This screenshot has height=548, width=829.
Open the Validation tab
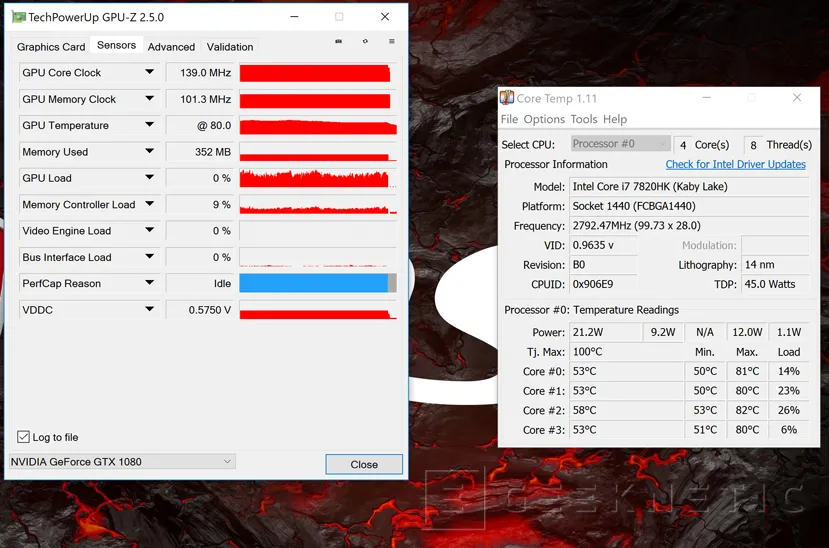pyautogui.click(x=230, y=47)
